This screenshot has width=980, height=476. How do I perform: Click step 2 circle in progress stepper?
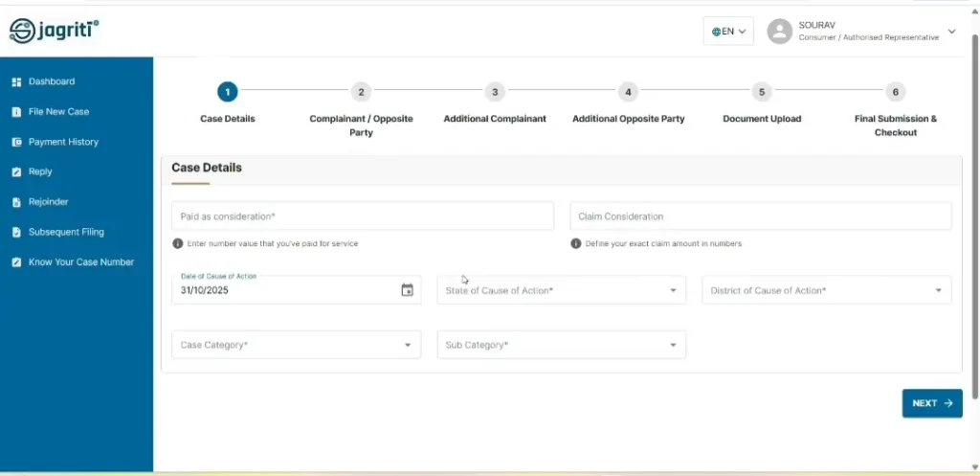point(361,92)
